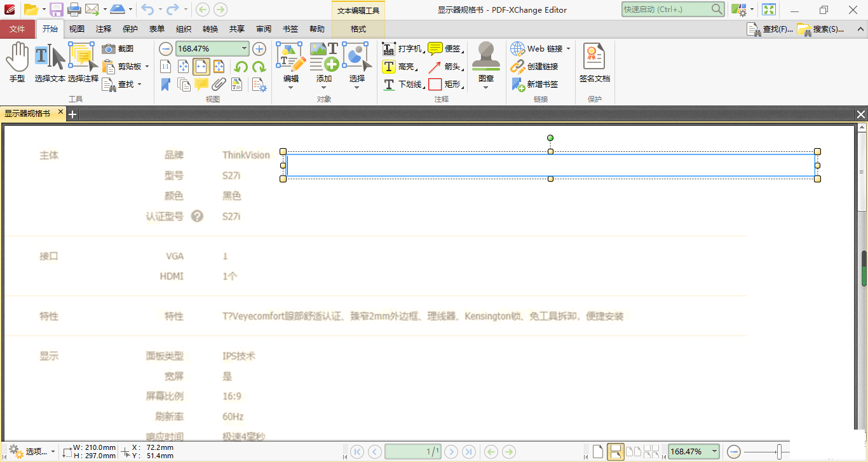This screenshot has width=868, height=462.
Task: Open the Add (添加) objects dropdown
Action: [324, 65]
